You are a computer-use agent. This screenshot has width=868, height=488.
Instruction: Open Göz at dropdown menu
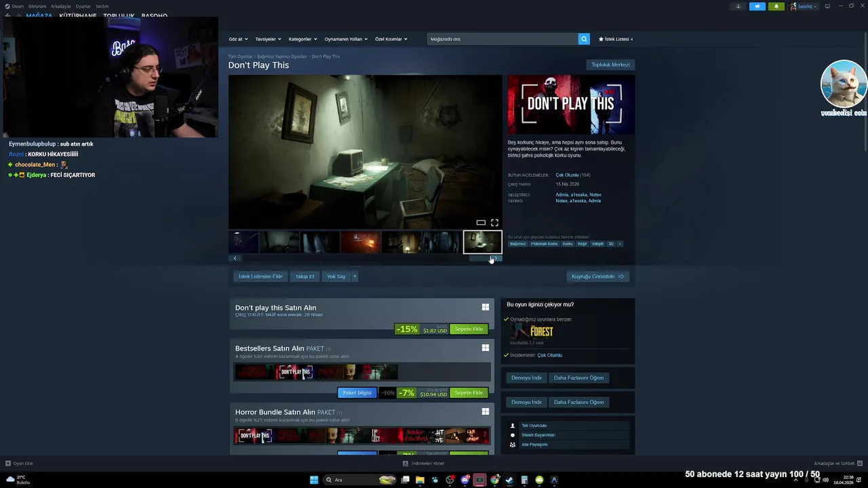[x=238, y=39]
